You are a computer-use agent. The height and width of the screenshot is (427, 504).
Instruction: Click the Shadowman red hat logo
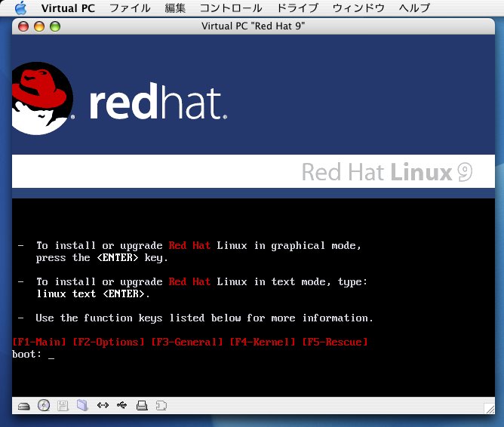(x=41, y=98)
